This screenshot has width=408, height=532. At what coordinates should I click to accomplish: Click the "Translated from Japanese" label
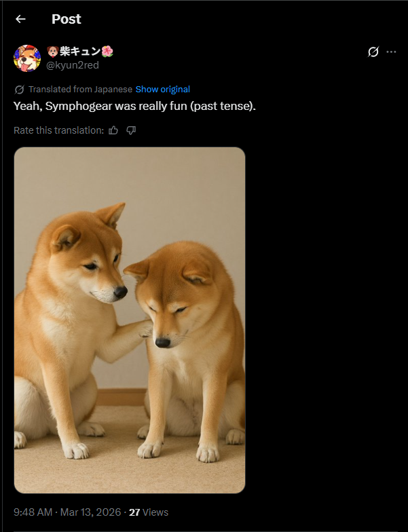(80, 90)
